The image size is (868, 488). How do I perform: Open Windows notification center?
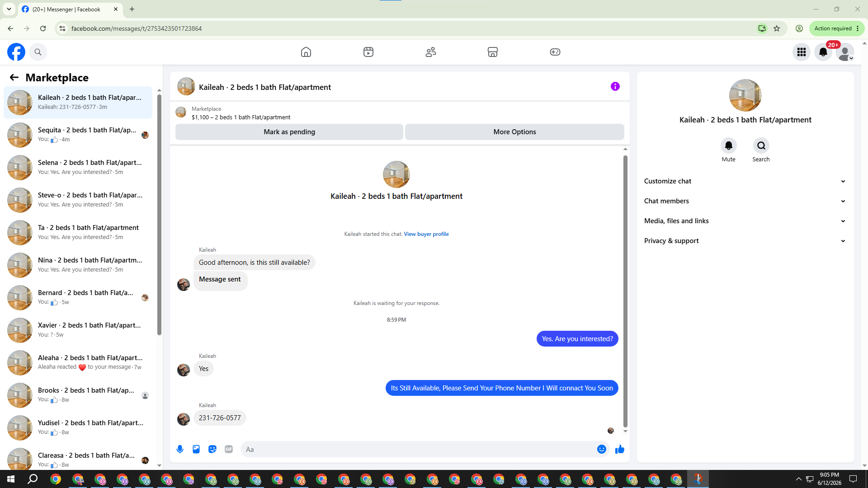[x=853, y=479]
